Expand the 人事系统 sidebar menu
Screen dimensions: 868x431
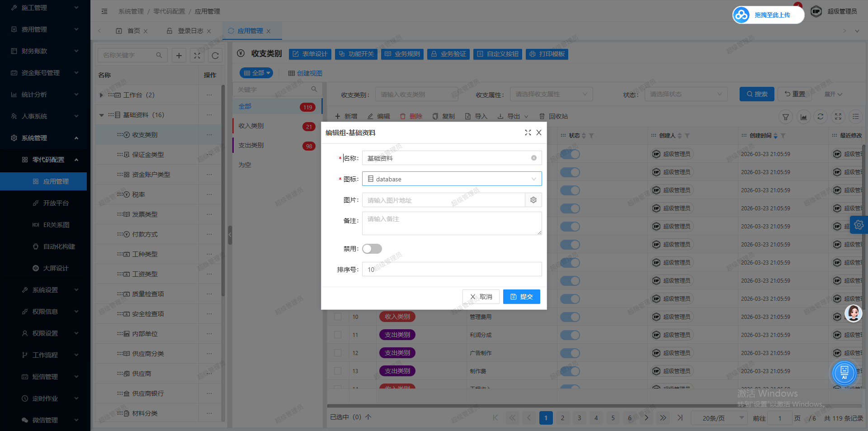[43, 116]
